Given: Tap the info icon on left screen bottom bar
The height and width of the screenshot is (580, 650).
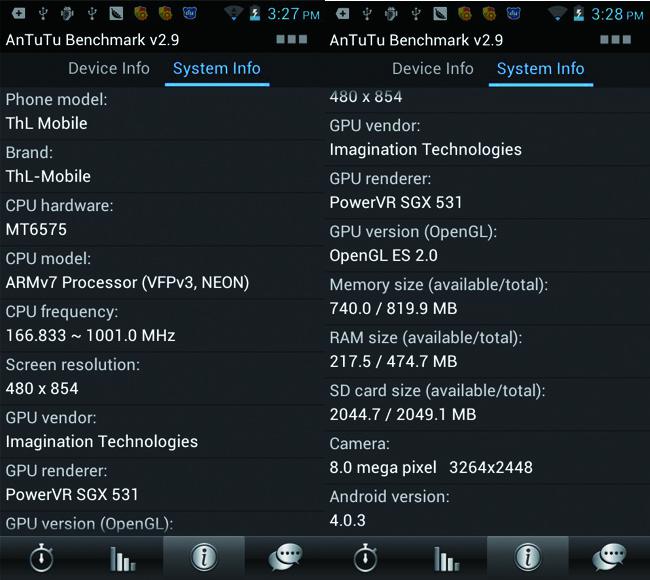Looking at the screenshot, I should [204, 557].
